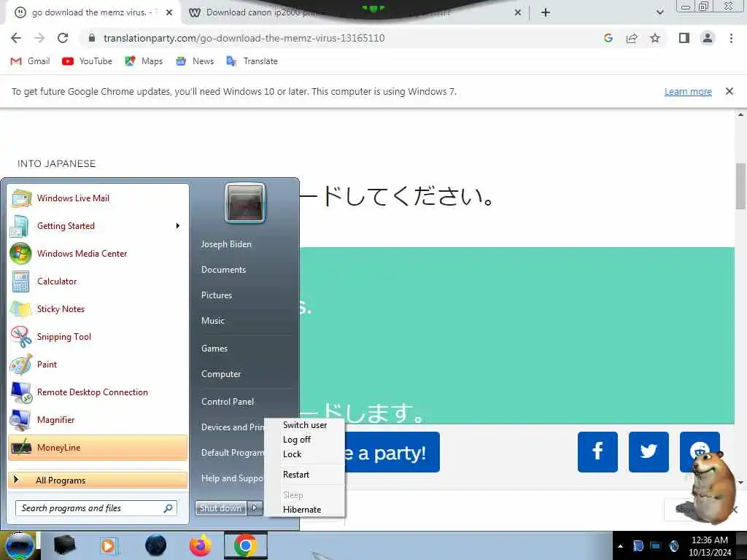Click Learn more link
The width and height of the screenshot is (747, 560).
click(688, 91)
